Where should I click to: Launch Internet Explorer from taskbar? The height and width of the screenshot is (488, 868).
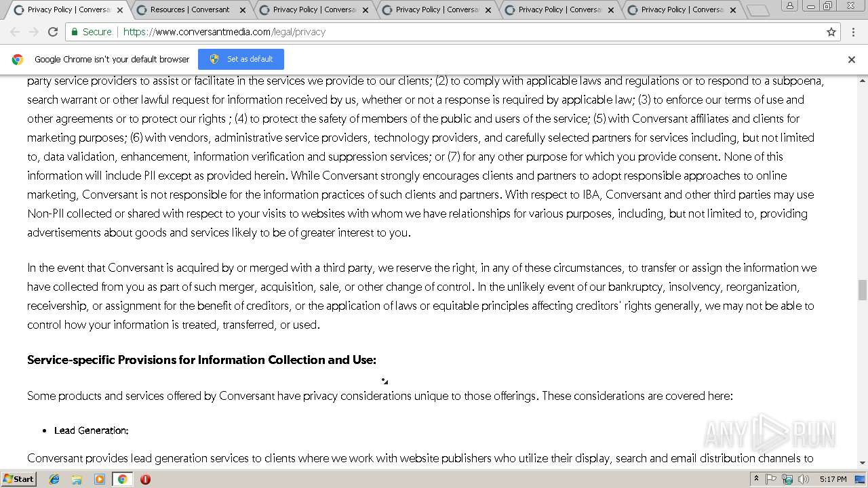click(54, 479)
